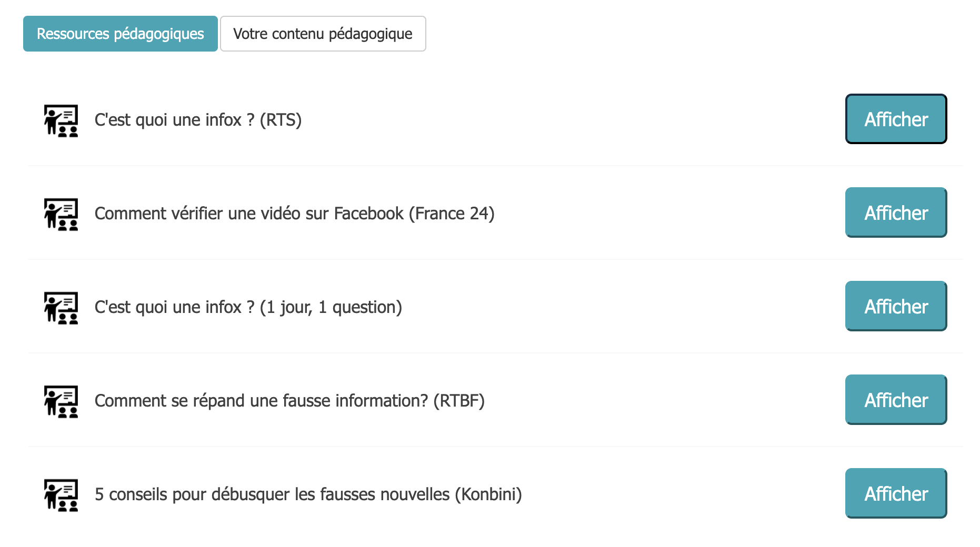Click the blank space in the France 24 row
Viewport: 980px width, 547px height.
669,214
